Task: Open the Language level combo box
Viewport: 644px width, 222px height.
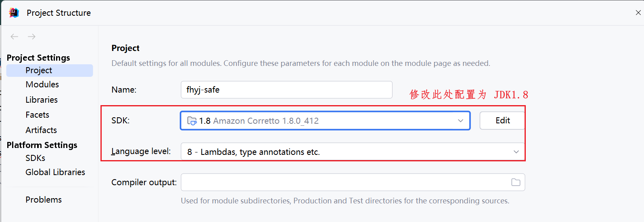Action: 347,152
